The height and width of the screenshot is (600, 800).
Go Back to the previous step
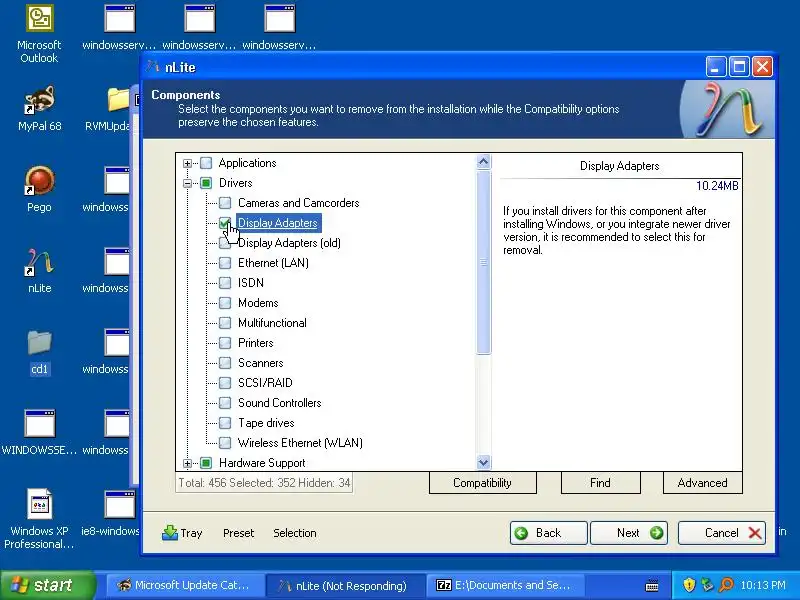pos(548,533)
